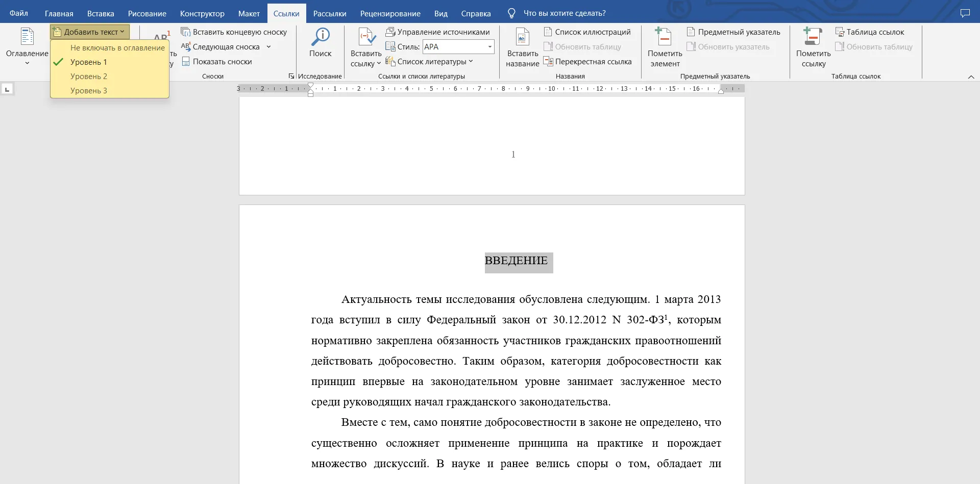The height and width of the screenshot is (484, 980).
Task: Choose Уровень 2 in the menu
Action: pos(110,76)
